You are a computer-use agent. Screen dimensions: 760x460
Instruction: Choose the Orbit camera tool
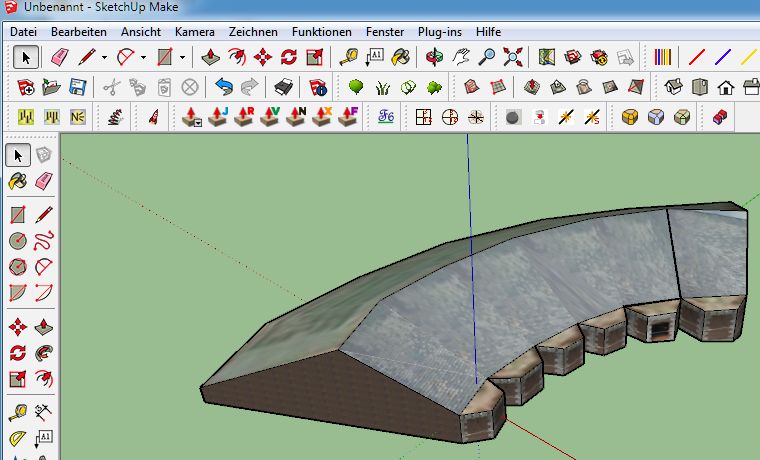pos(433,57)
